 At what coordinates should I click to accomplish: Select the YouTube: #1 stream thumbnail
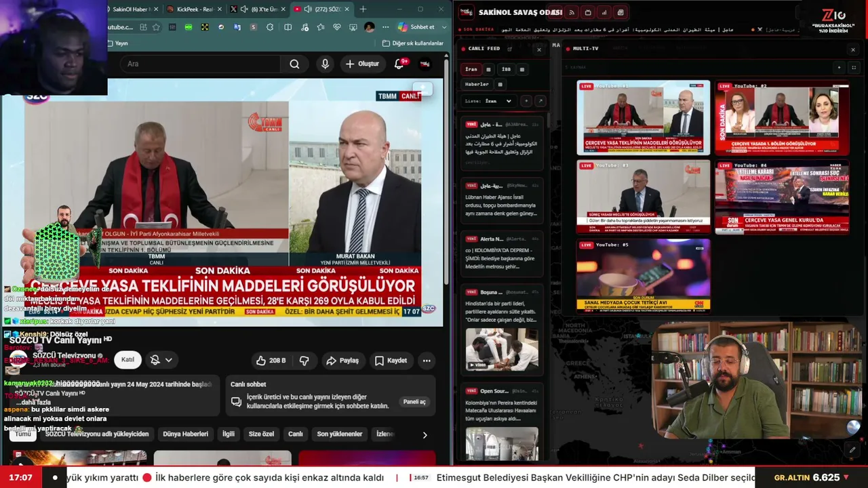click(x=644, y=118)
